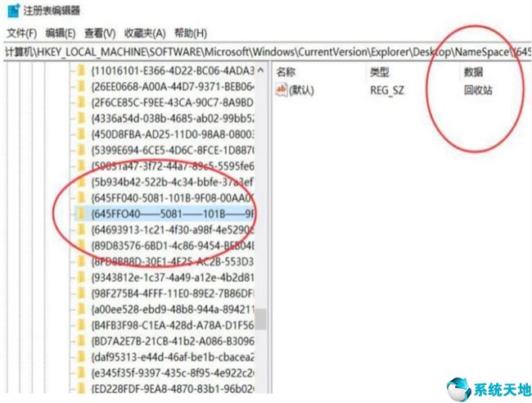Select folder icon of {4336a54d-038b-4685 key
Screen dimensions: 532x403
tap(81, 118)
